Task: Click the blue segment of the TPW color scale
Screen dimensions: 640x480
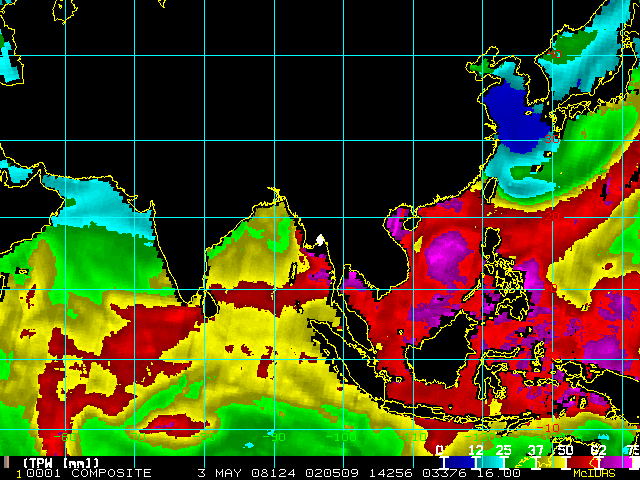Action: (460, 462)
